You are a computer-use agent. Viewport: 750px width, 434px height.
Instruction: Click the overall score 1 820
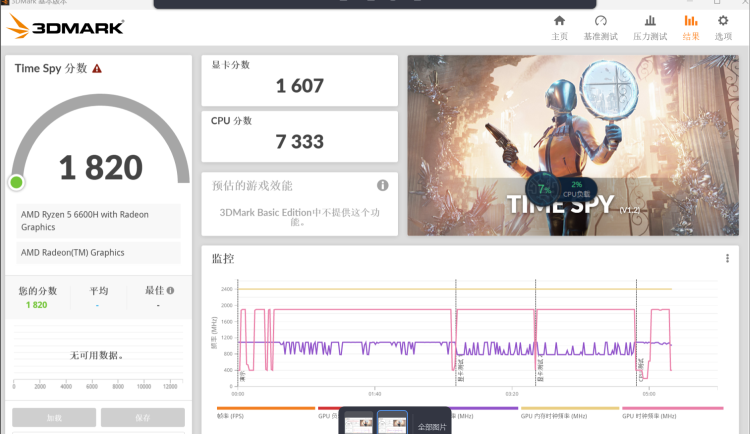101,168
